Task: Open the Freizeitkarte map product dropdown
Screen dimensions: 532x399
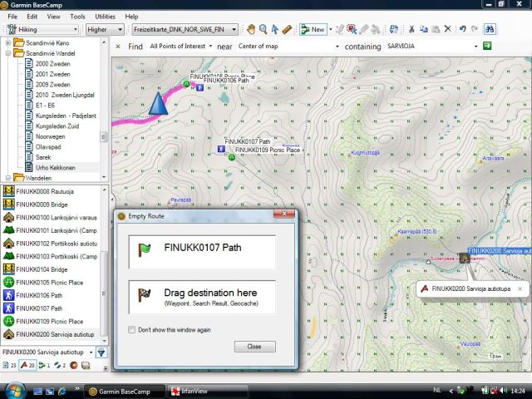Action: click(x=185, y=29)
